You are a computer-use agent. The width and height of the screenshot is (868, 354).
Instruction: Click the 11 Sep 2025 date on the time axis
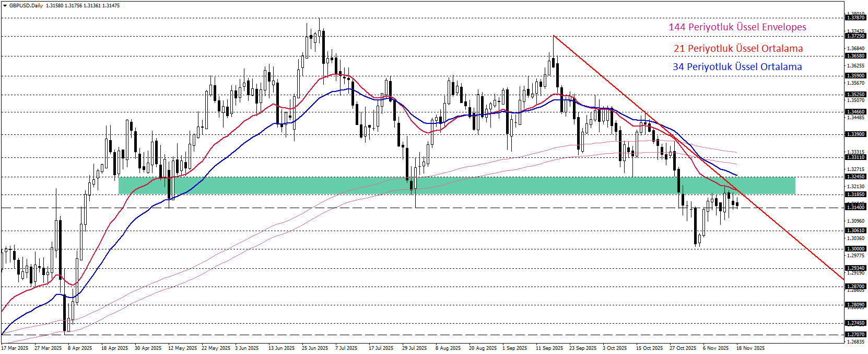[549, 348]
